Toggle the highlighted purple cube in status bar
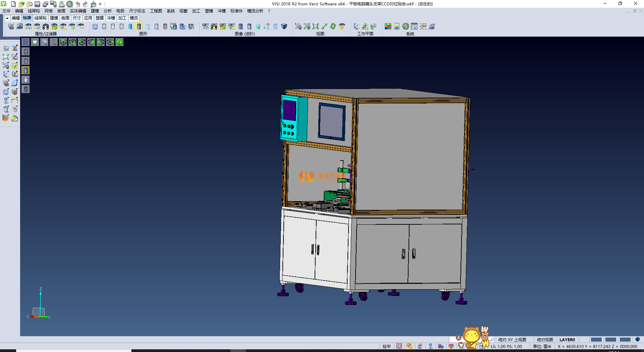 click(451, 346)
